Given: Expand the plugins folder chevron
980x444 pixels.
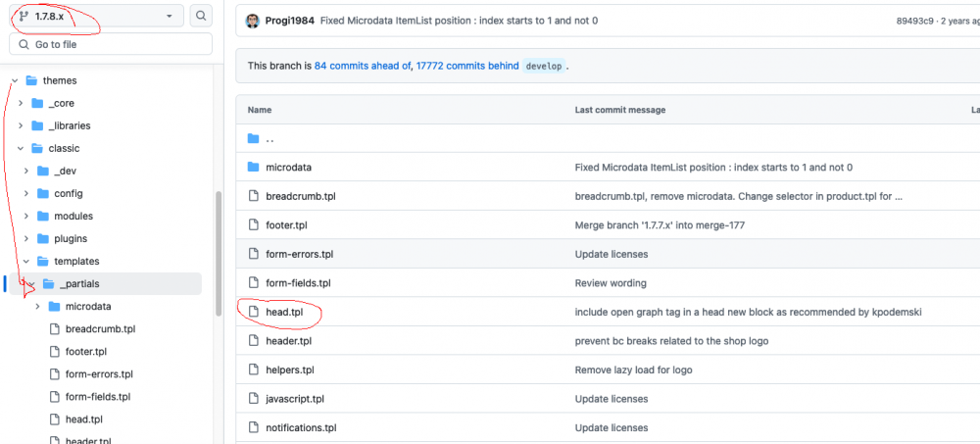Looking at the screenshot, I should click(x=27, y=238).
